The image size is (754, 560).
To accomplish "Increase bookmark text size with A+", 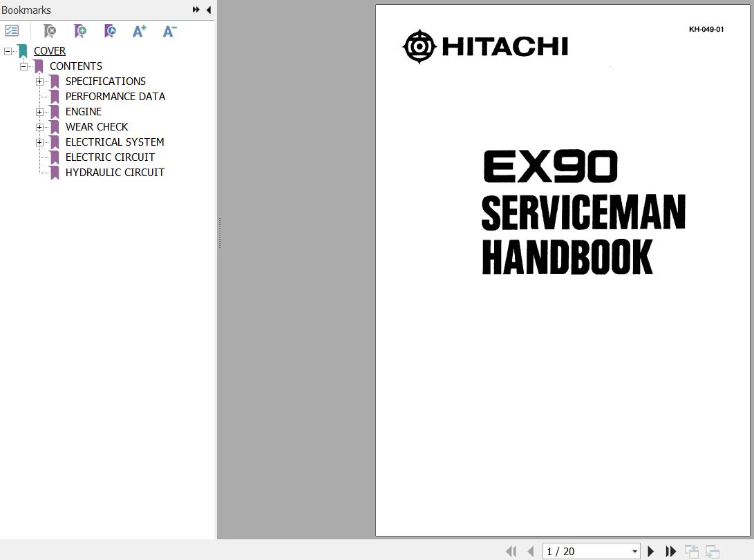I will point(140,31).
